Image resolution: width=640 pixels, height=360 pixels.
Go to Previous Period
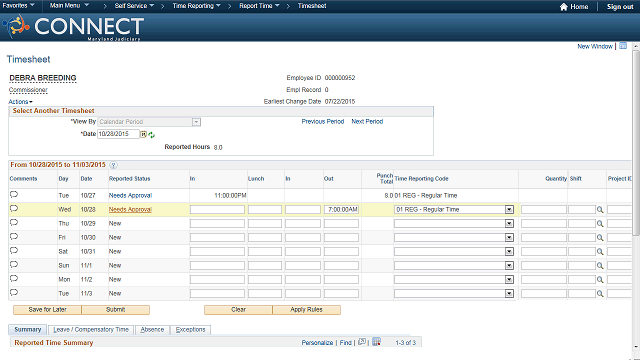(x=323, y=122)
